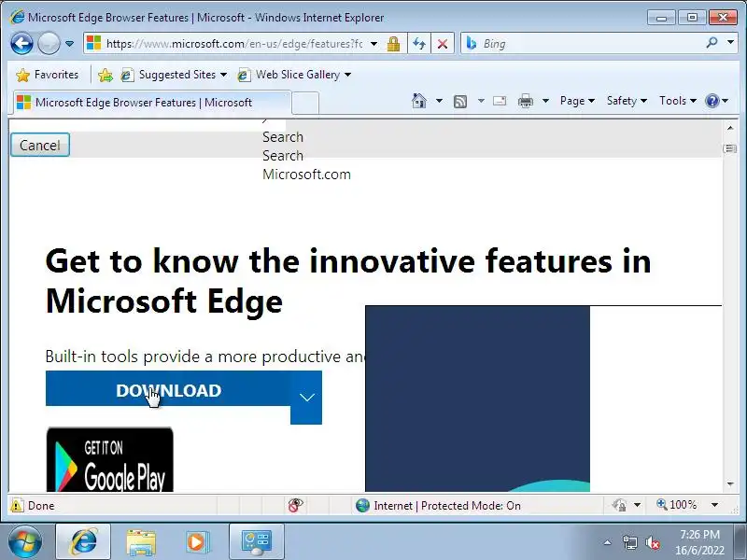
Task: Expand the Home button dropdown arrow
Action: point(439,101)
